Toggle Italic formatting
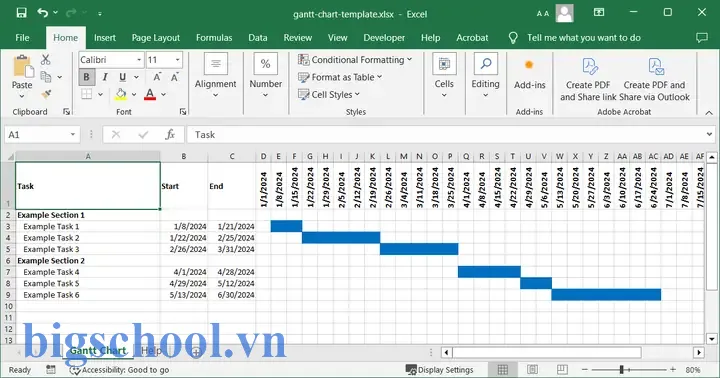 (x=105, y=77)
